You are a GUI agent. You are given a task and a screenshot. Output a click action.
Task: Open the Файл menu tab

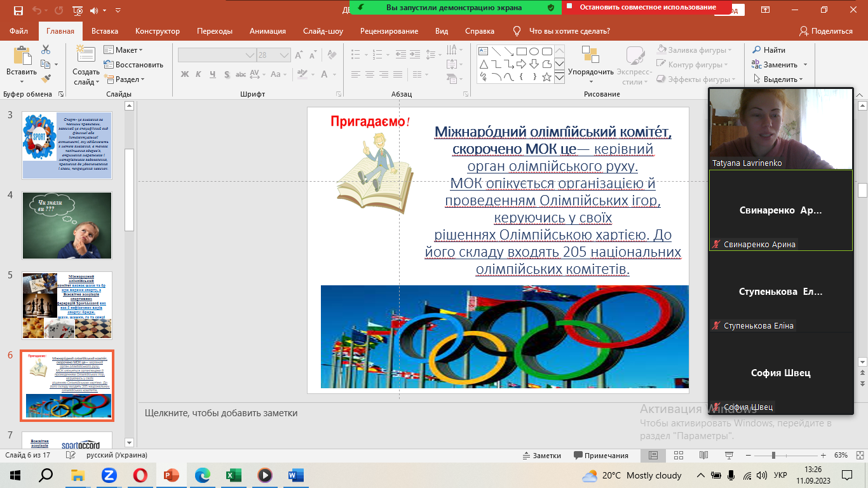[19, 31]
